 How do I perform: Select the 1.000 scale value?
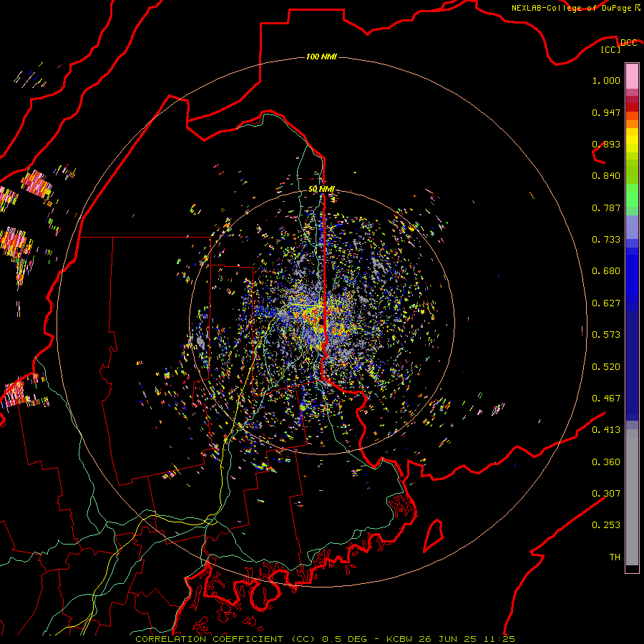606,80
